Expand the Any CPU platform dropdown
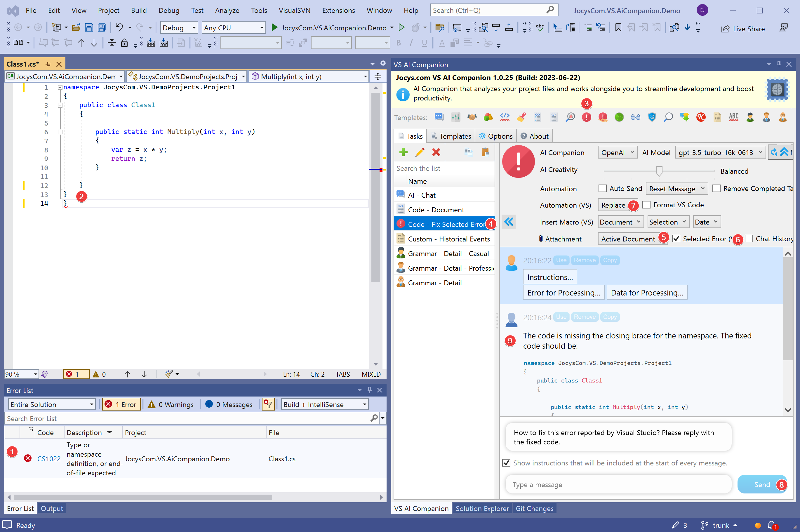The height and width of the screenshot is (532, 800). pos(234,28)
